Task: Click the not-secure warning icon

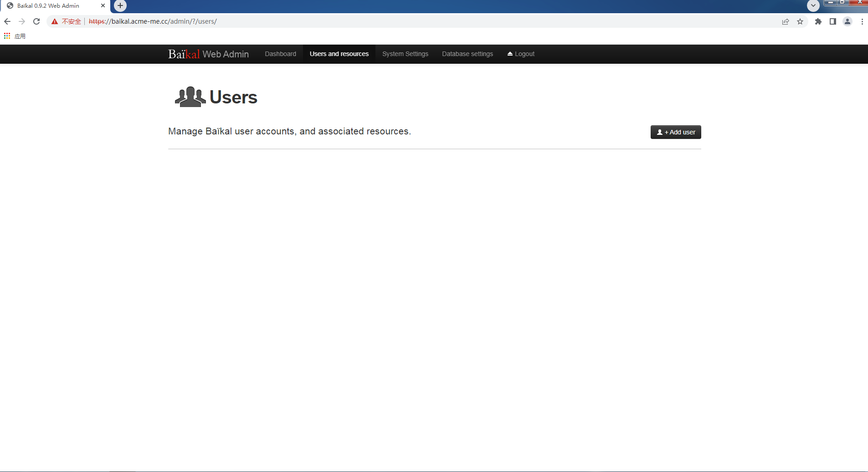Action: pyautogui.click(x=55, y=21)
